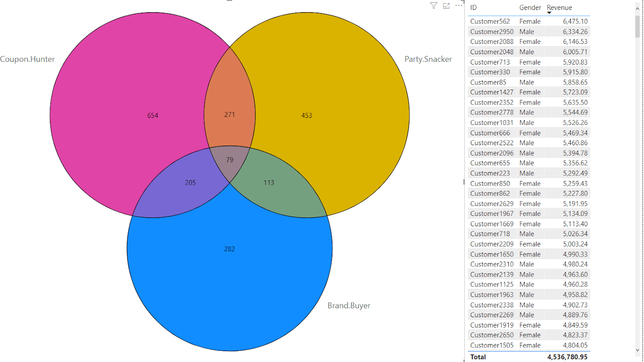Open the filter funnel icon above the Venn diagram
This screenshot has height=362, width=644.
(x=433, y=6)
